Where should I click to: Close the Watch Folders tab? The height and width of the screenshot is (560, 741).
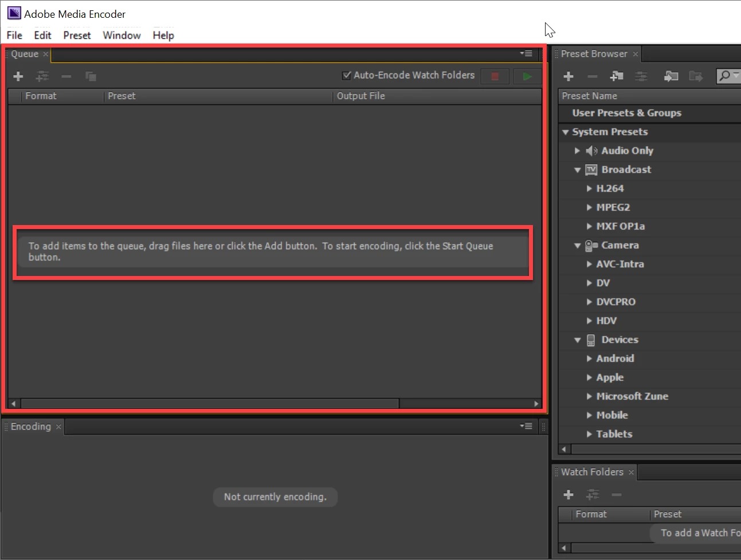[631, 472]
